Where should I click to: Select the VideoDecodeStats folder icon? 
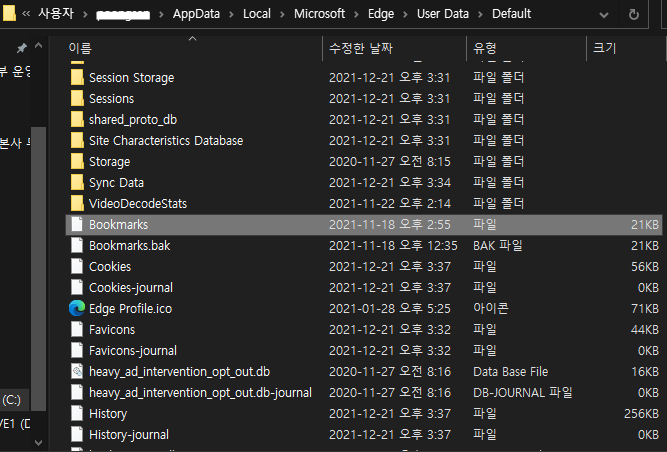tap(77, 204)
